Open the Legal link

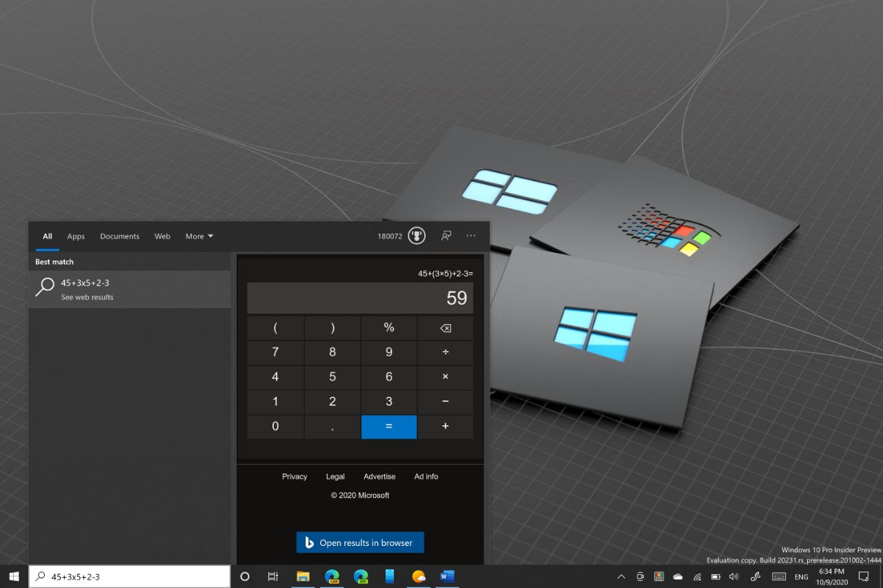tap(335, 476)
